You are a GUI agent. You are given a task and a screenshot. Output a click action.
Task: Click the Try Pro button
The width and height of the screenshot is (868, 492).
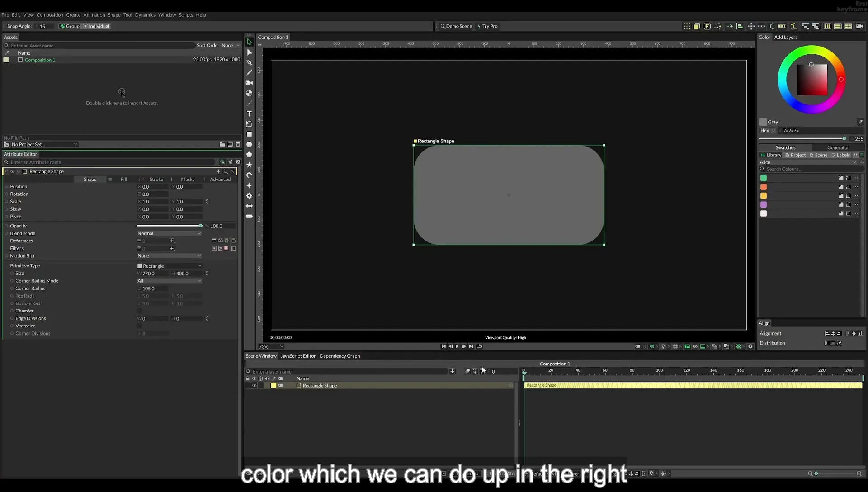tap(487, 26)
